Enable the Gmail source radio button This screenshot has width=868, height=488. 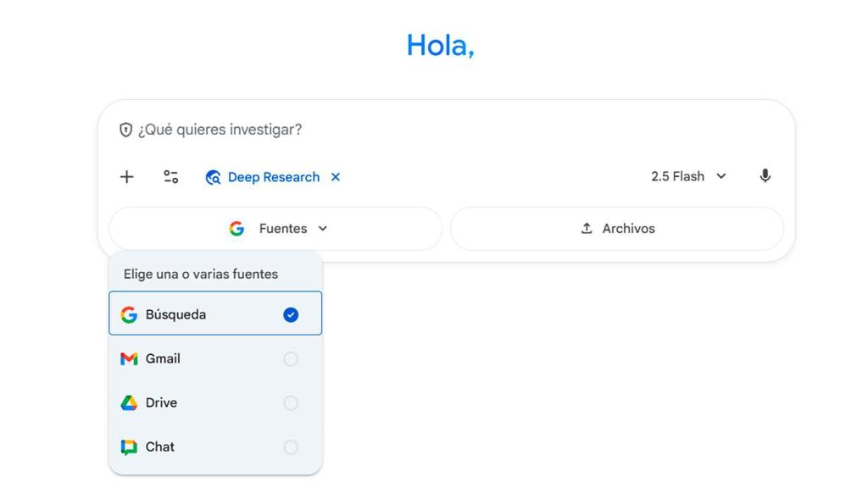pos(291,359)
